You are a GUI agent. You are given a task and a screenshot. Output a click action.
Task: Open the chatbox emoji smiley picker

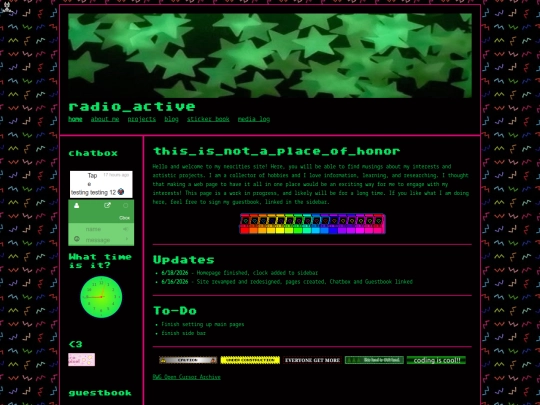pyautogui.click(x=77, y=239)
